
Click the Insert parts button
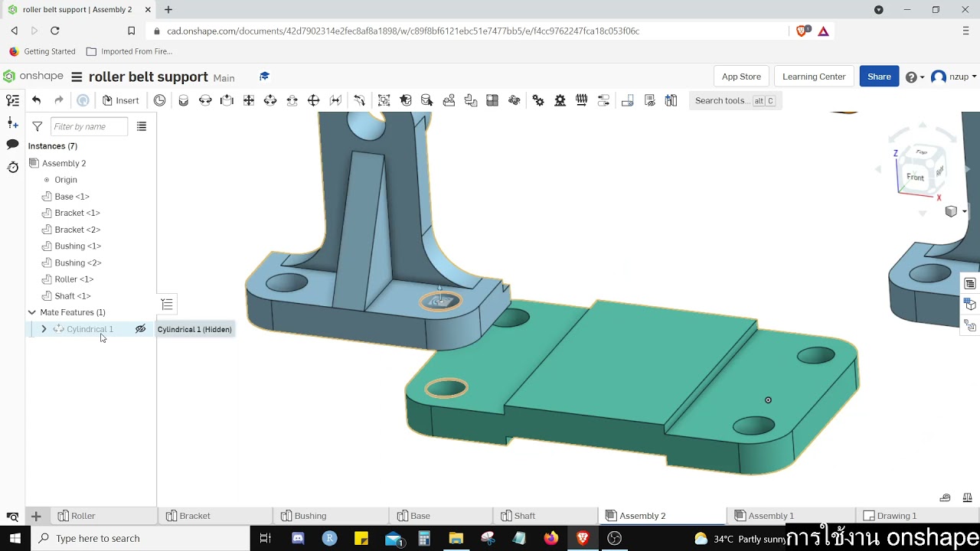click(x=120, y=100)
